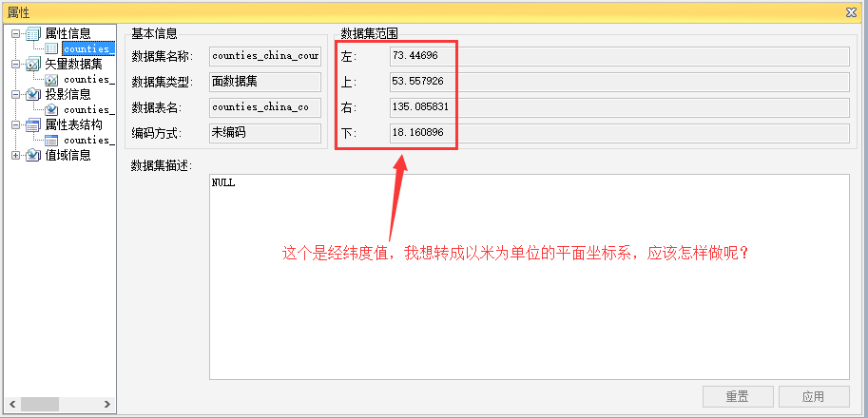Click the 属性表结构 icon
This screenshot has width=868, height=418.
(32, 125)
